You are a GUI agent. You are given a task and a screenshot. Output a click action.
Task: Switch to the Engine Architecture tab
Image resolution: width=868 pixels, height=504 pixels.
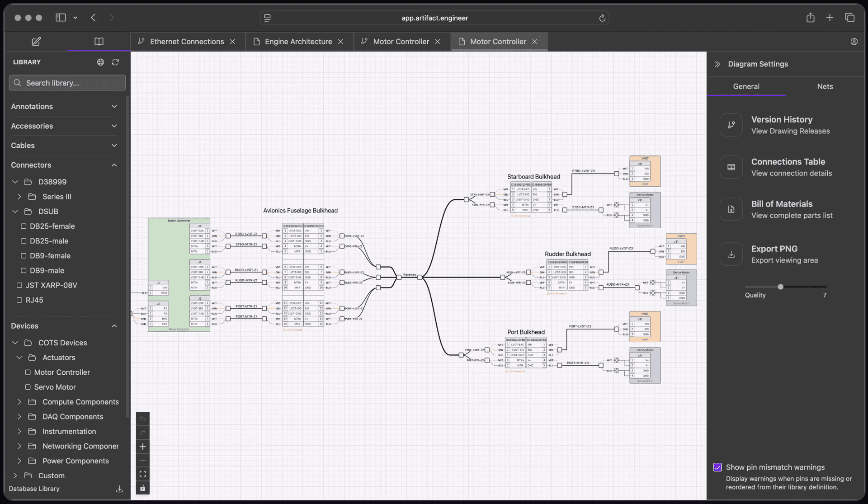point(298,42)
